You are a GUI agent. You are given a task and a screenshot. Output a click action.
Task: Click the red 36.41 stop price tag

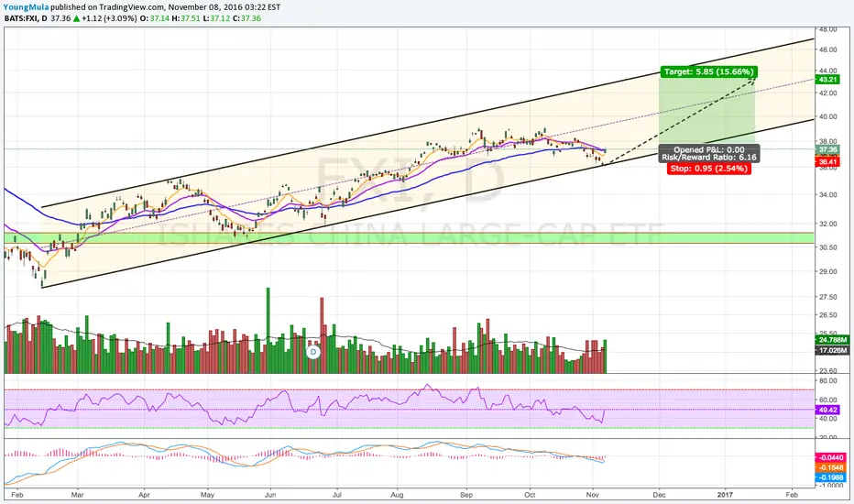(x=827, y=162)
